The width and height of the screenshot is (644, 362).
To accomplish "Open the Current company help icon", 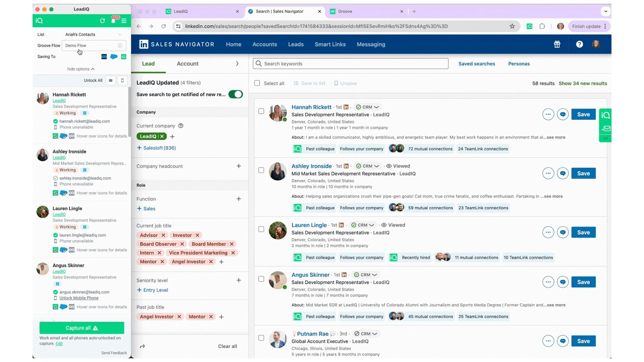I will pos(181,126).
